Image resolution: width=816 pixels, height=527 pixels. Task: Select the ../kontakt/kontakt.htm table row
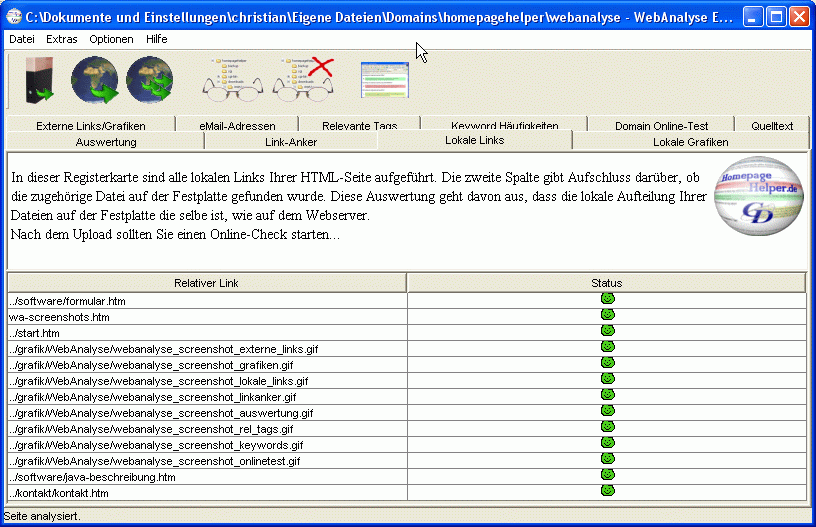coord(206,493)
